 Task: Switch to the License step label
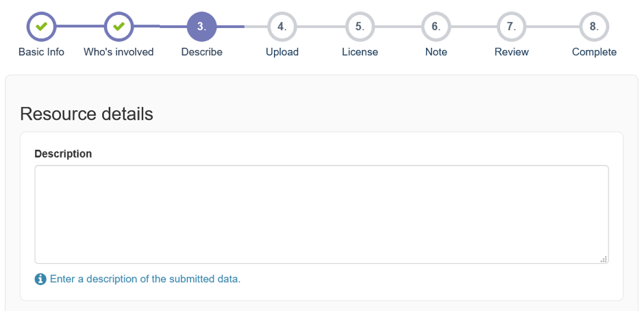[360, 52]
